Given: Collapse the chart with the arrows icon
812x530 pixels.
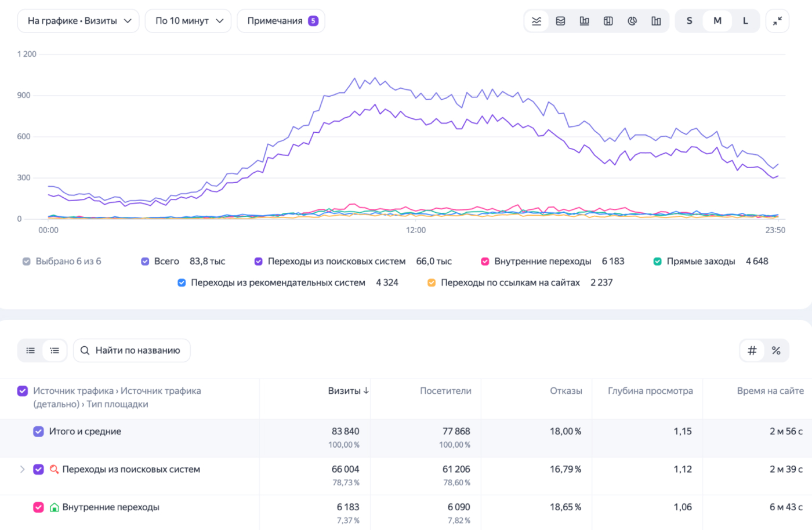Looking at the screenshot, I should coord(777,21).
